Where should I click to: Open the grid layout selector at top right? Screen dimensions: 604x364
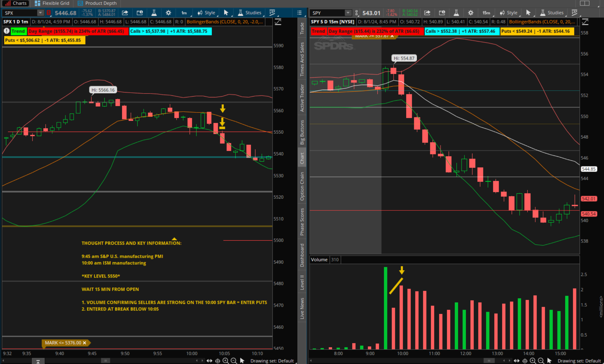coord(585,3)
